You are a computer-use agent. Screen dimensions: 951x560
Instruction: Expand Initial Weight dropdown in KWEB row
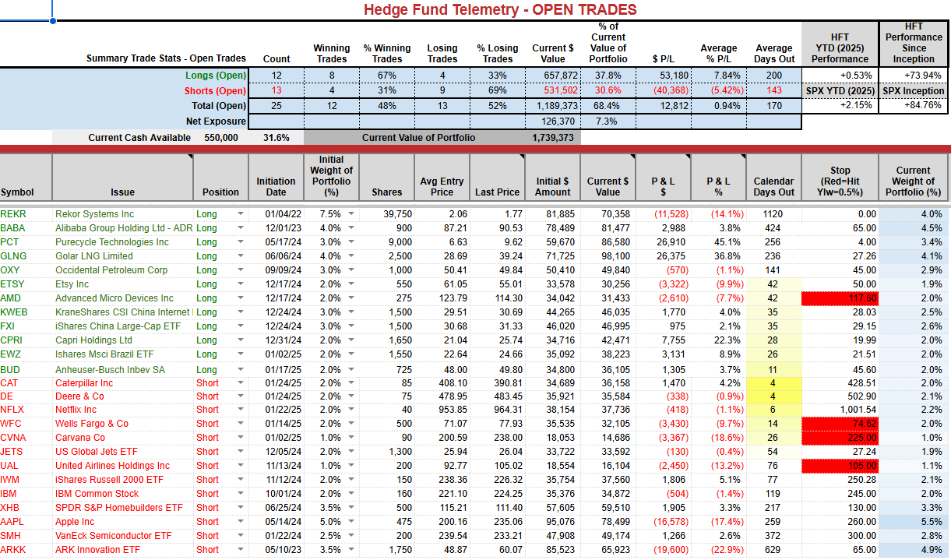point(351,312)
